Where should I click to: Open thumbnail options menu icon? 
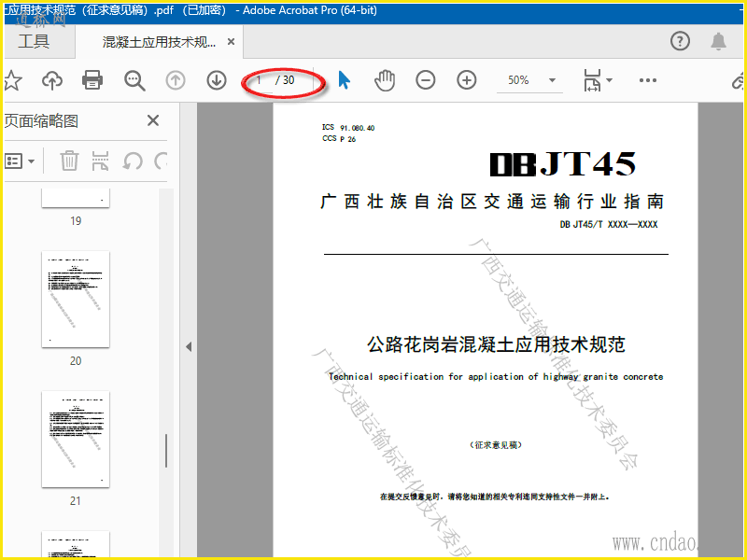tap(20, 161)
